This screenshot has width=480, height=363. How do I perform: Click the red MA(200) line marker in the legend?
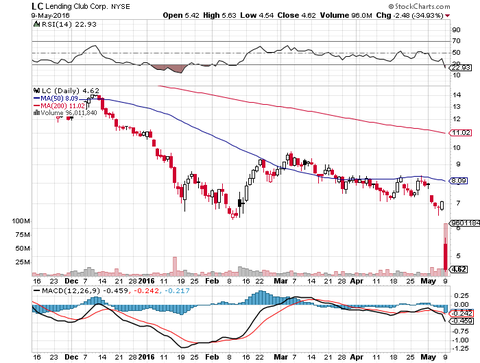[36, 105]
